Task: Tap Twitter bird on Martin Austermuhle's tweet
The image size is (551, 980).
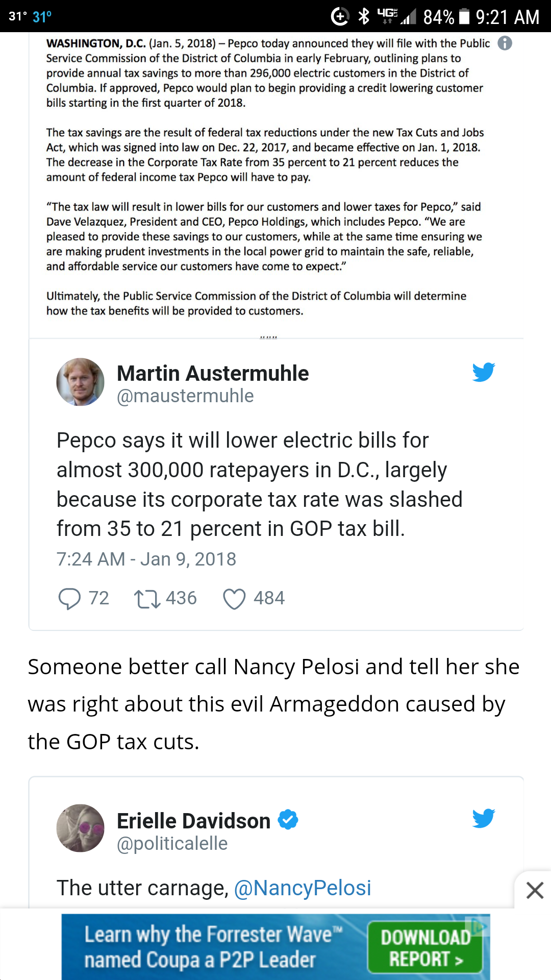Action: [483, 372]
